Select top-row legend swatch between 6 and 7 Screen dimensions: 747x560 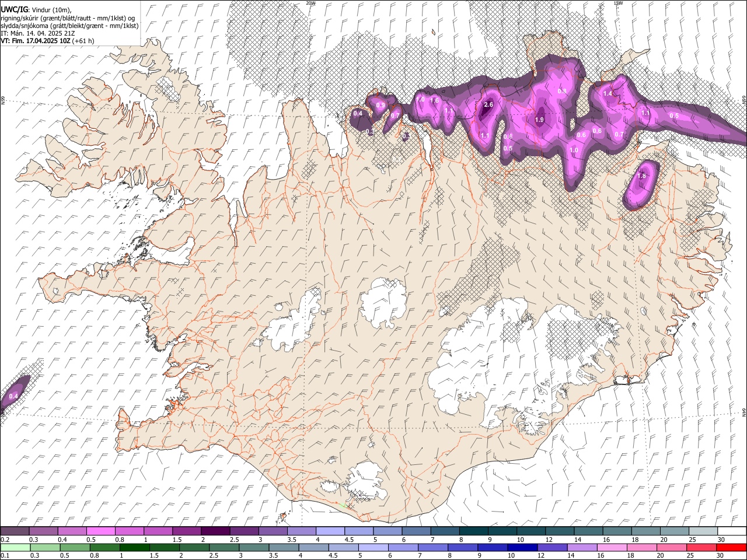point(415,531)
